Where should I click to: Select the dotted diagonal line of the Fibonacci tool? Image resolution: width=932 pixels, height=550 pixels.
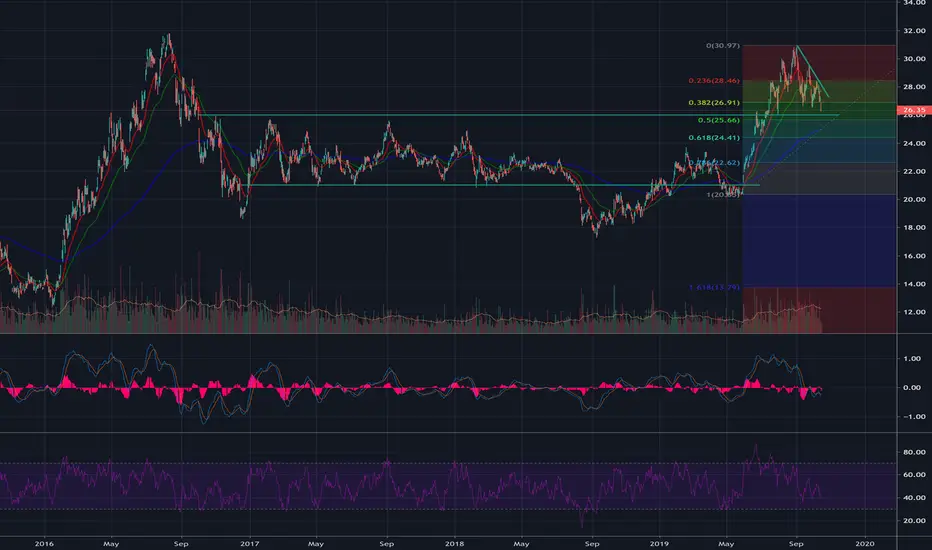819,130
